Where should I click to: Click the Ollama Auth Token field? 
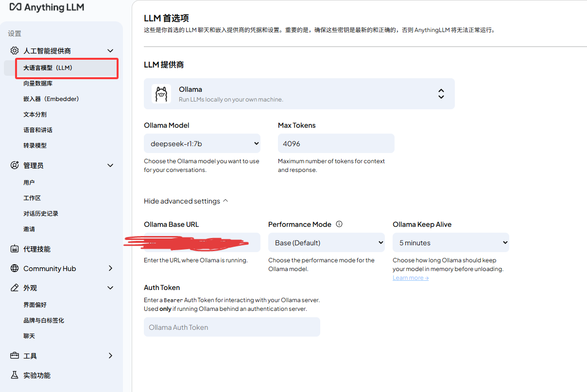[x=232, y=327]
